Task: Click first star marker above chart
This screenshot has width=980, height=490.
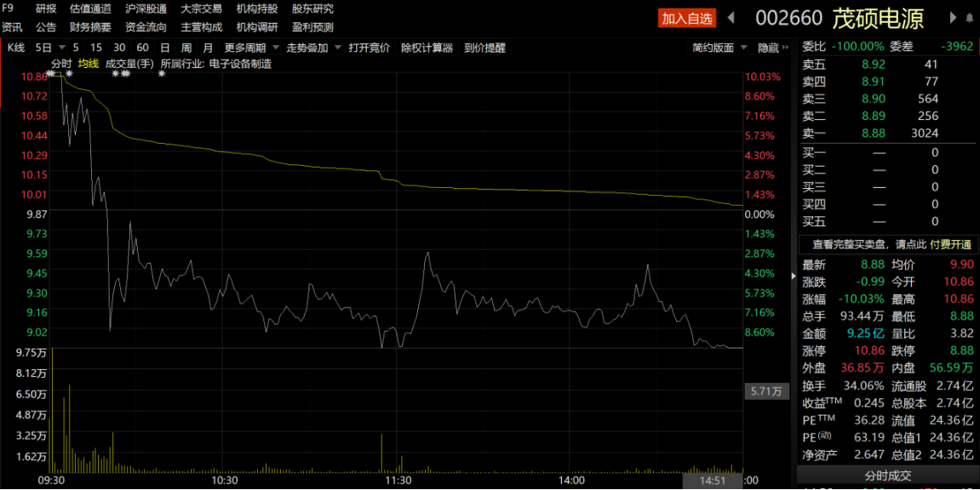Action: pos(51,74)
